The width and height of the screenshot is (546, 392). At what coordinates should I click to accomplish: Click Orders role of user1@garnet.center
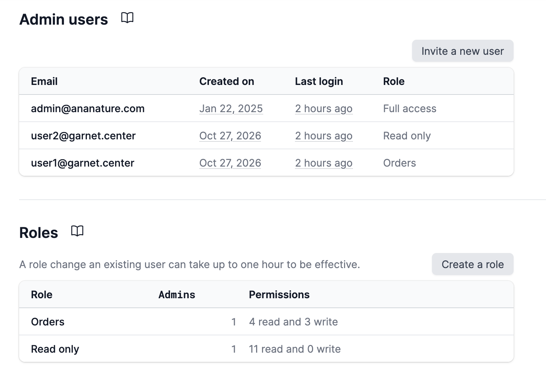[400, 163]
